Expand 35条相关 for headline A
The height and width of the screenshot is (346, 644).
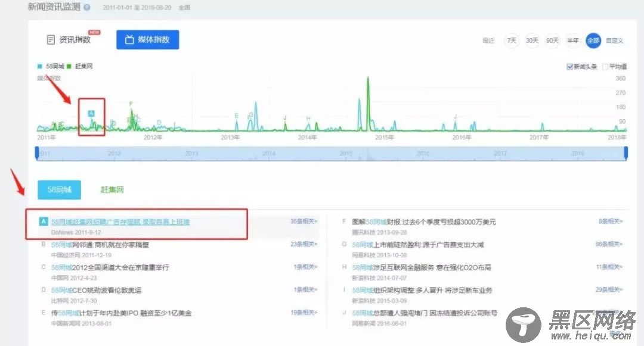(x=304, y=222)
